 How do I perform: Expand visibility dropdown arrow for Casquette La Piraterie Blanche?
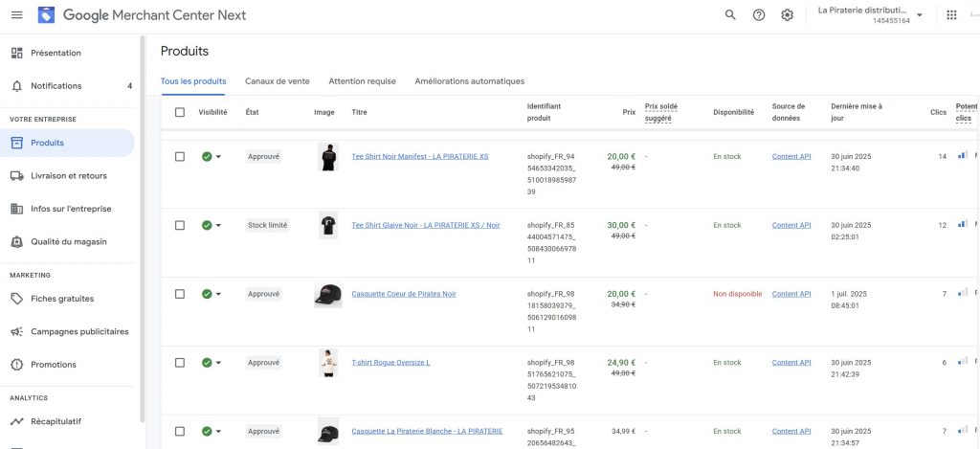pyautogui.click(x=218, y=432)
